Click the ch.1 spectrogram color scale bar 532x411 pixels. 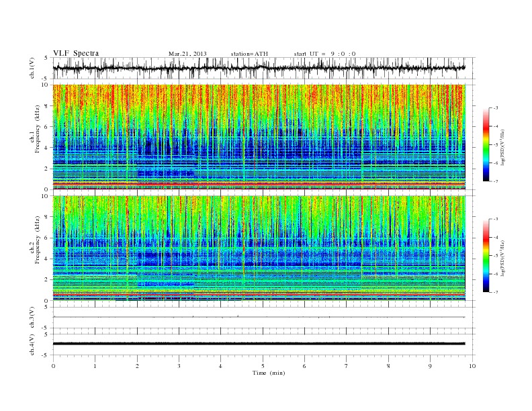pos(486,144)
